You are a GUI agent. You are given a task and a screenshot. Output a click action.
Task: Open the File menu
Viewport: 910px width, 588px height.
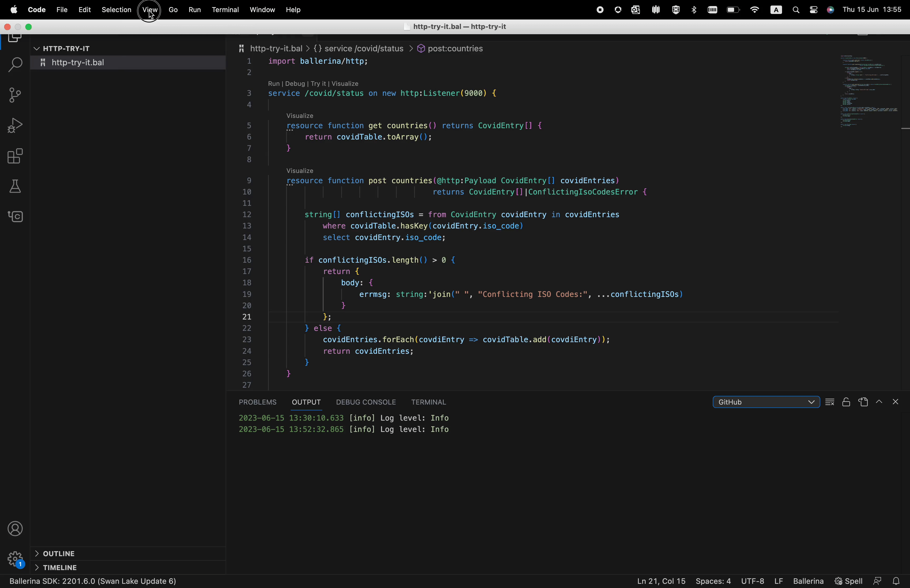click(x=62, y=10)
